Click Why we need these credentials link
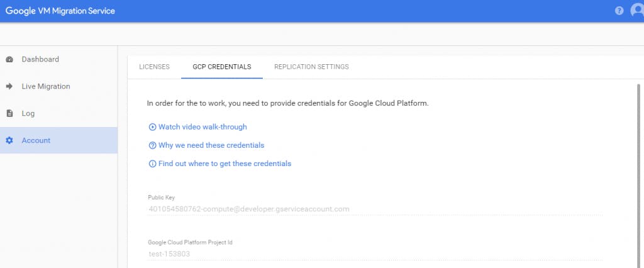This screenshot has width=644, height=268. [211, 145]
